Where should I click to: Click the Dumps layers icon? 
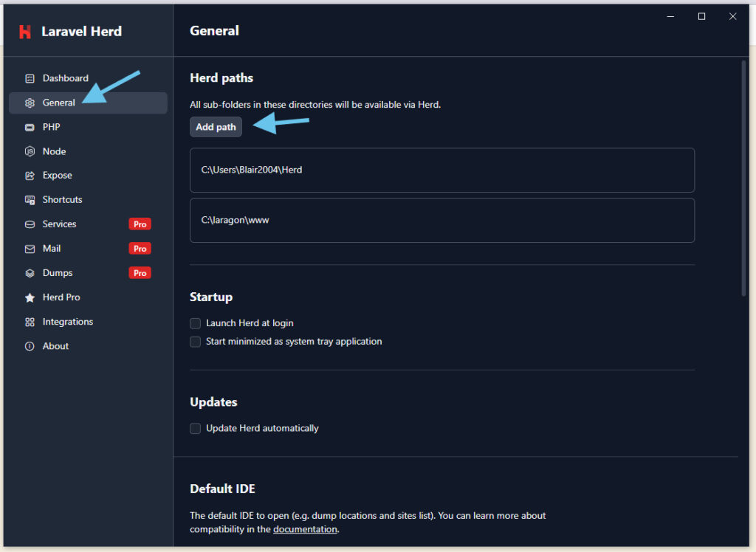(30, 273)
